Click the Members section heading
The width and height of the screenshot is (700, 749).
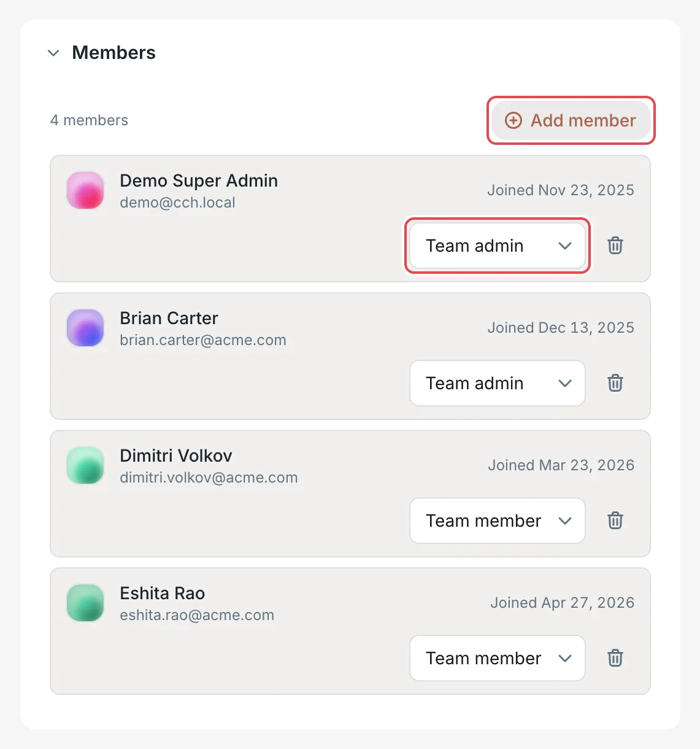(x=113, y=53)
